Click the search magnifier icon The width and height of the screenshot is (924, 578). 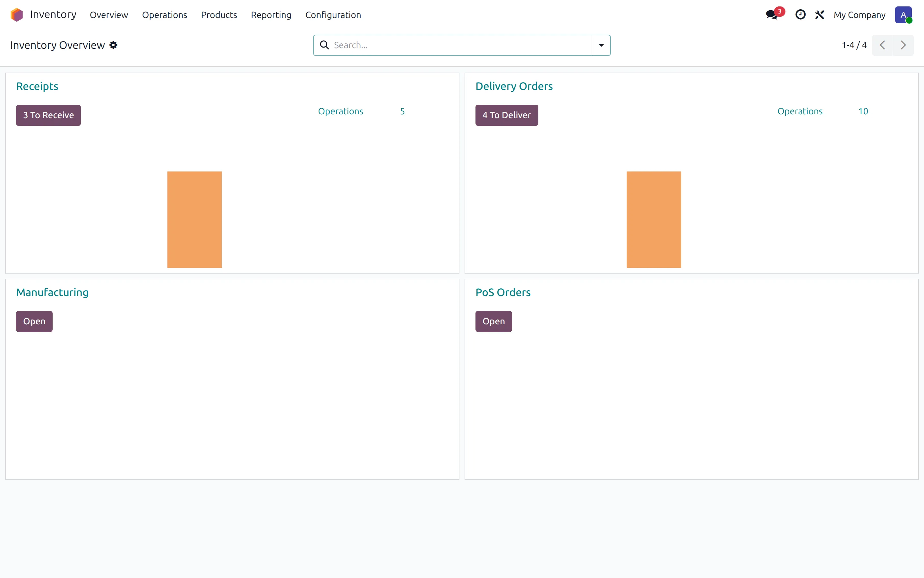coord(324,45)
